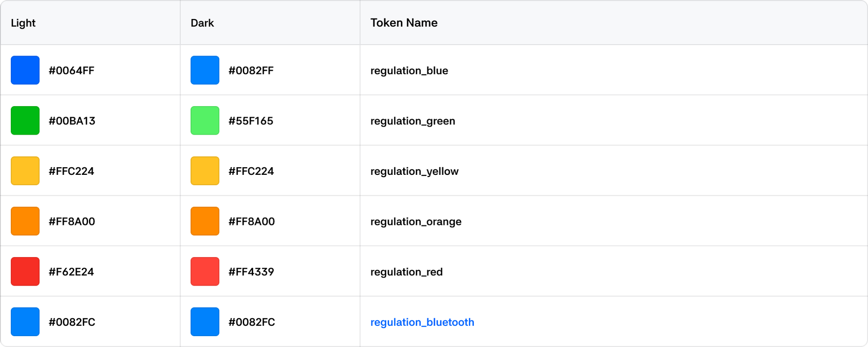Click the Light column header
Screen dimensions: 868x347
[23, 23]
